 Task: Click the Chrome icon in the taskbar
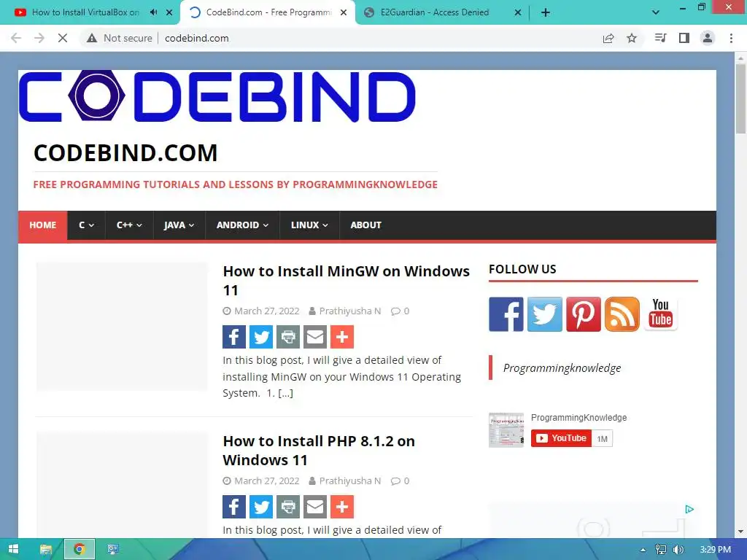pyautogui.click(x=80, y=550)
